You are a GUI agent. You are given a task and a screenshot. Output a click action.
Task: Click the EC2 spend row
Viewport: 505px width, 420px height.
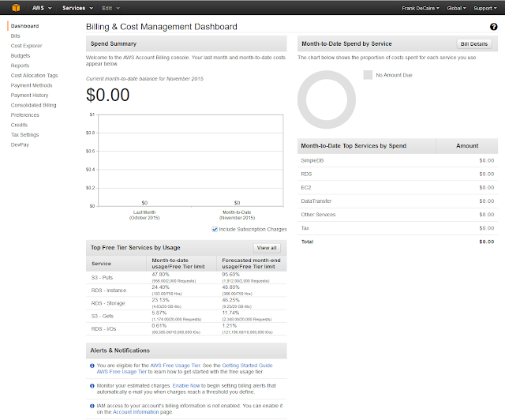[x=398, y=188]
